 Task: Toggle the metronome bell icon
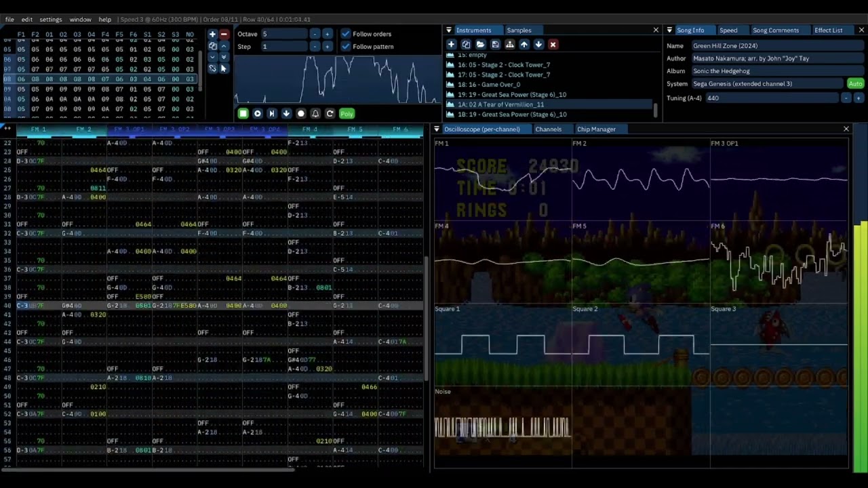coord(315,114)
